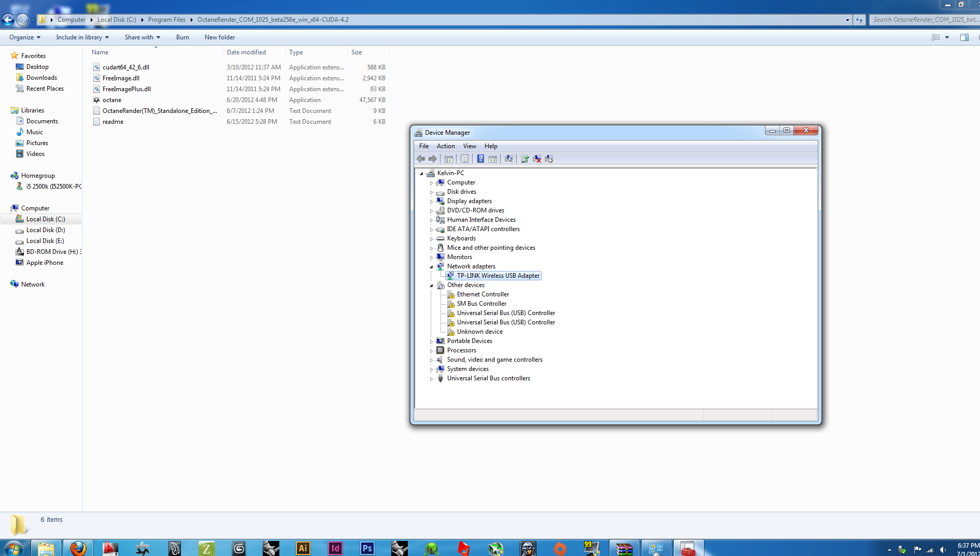
Task: Select the octane application file
Action: point(112,100)
